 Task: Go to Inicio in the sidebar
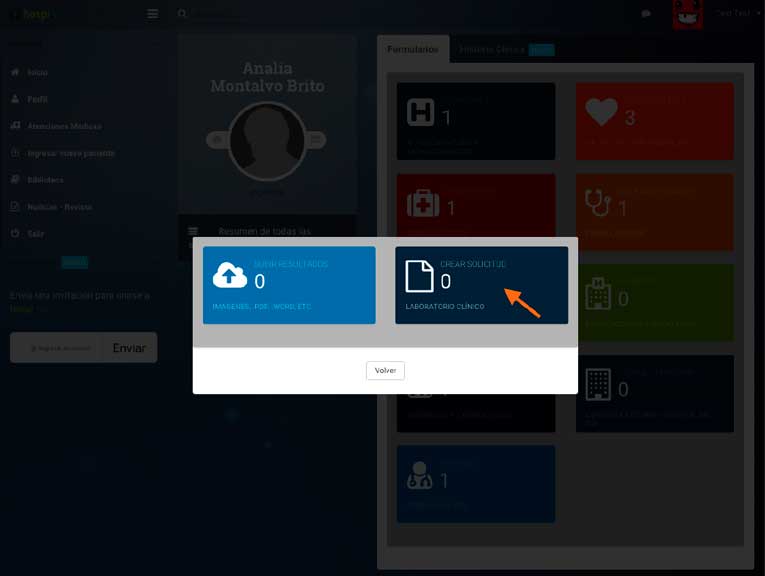pos(37,72)
